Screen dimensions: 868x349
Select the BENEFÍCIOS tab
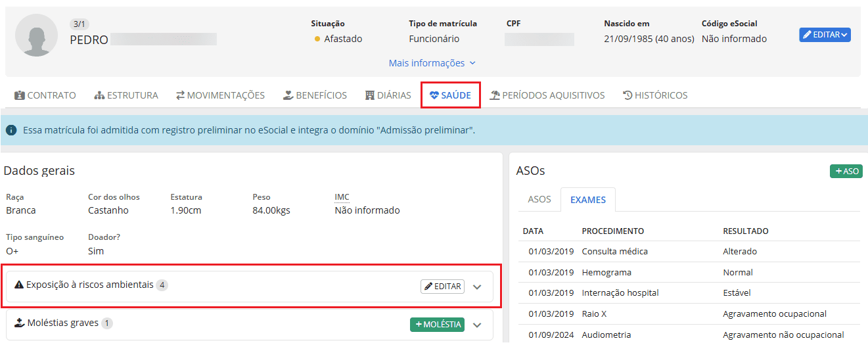tap(315, 95)
